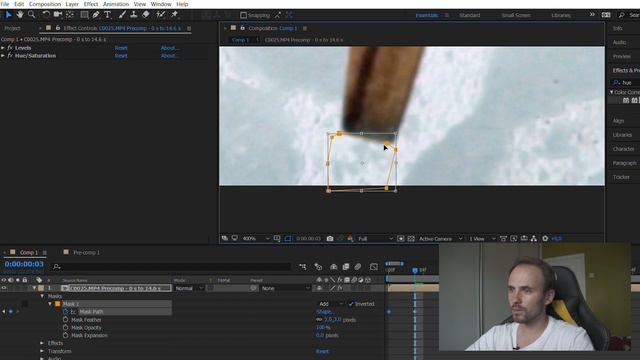Expand the Levels effect properties
Viewport: 640px width, 360px height.
pos(3,48)
